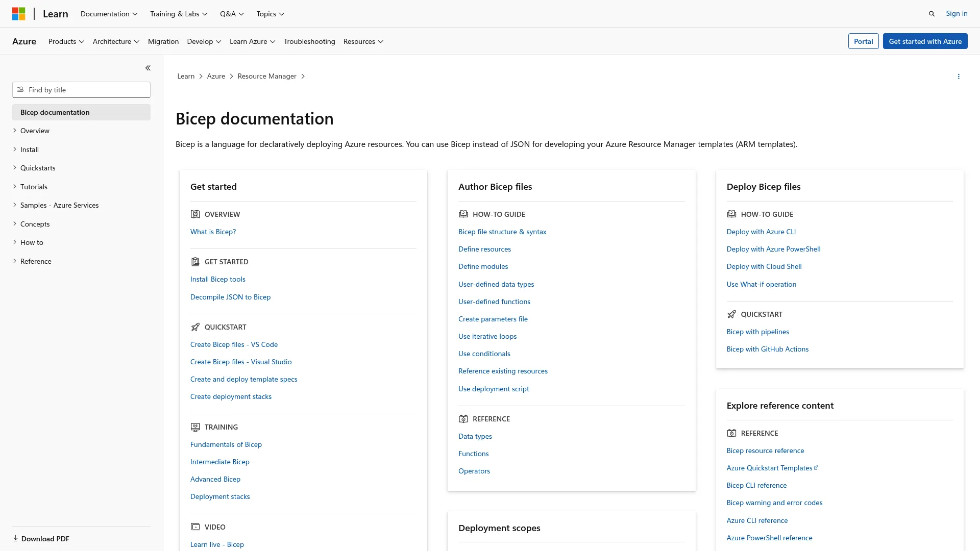Click the REFERENCE icon in Author Bicep files

coord(463,419)
